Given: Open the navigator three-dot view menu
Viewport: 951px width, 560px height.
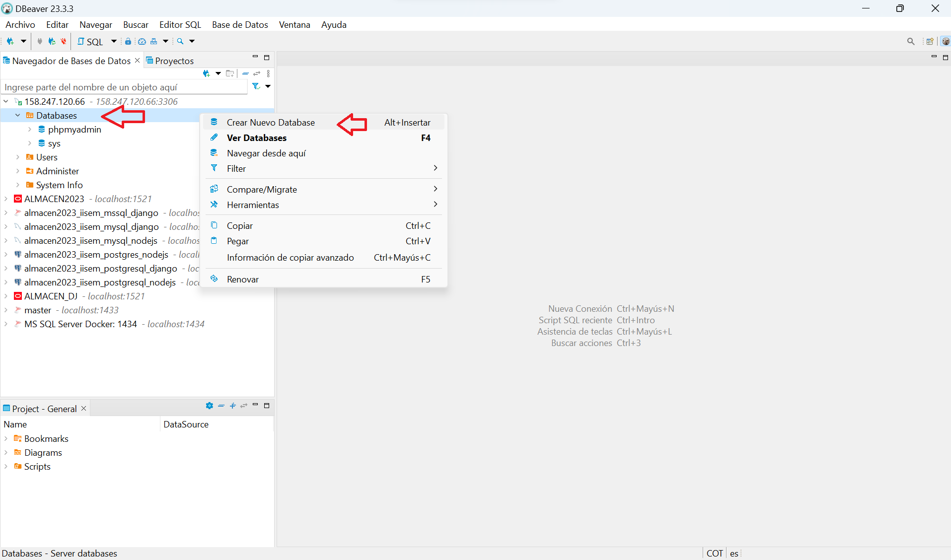Looking at the screenshot, I should tap(268, 74).
